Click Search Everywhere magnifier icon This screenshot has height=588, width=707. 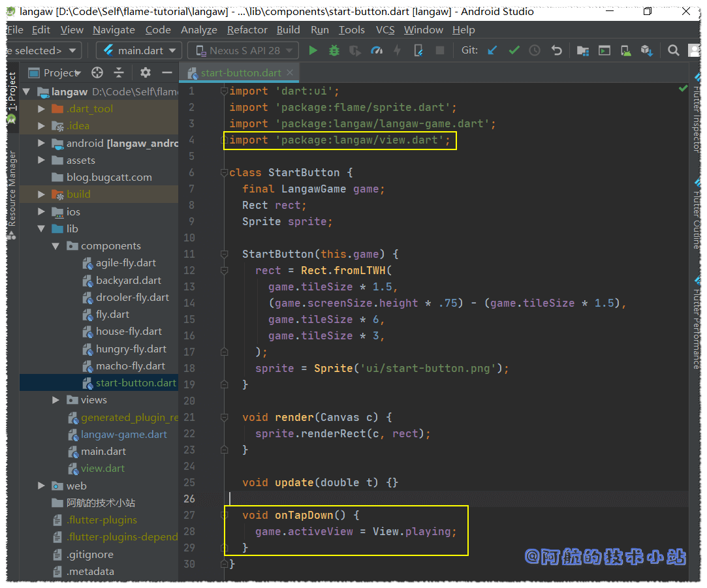pos(673,50)
